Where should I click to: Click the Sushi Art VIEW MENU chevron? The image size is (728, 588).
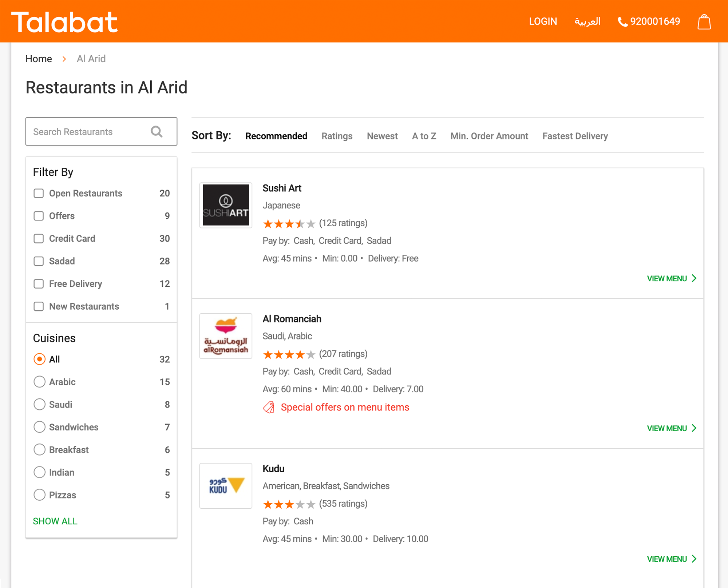click(x=694, y=278)
